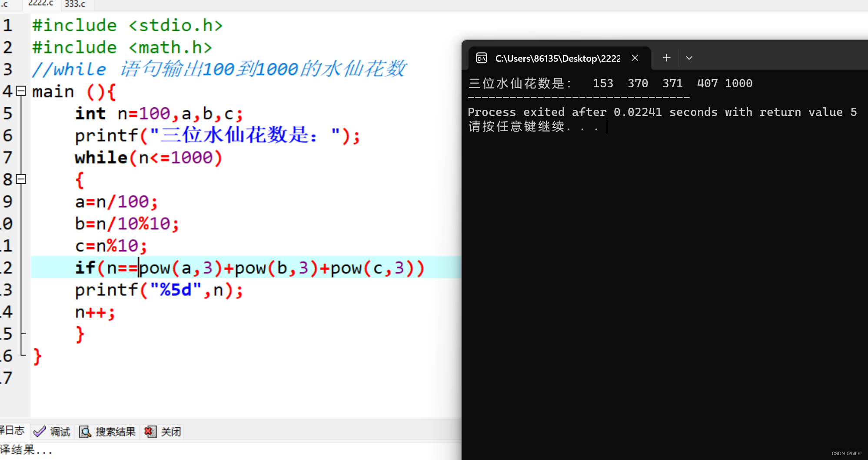Click the printf("%5d",n); line
The image size is (868, 460).
pyautogui.click(x=159, y=290)
